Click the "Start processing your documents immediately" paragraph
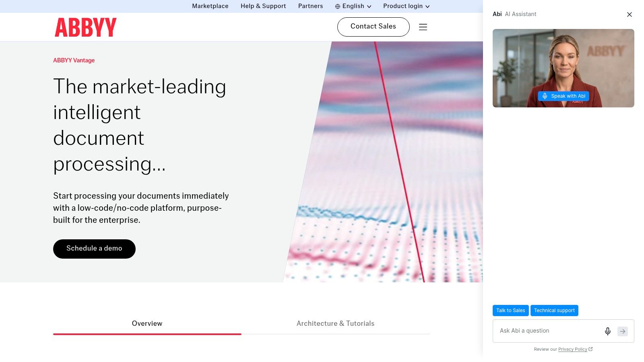644x362 pixels. (x=141, y=208)
